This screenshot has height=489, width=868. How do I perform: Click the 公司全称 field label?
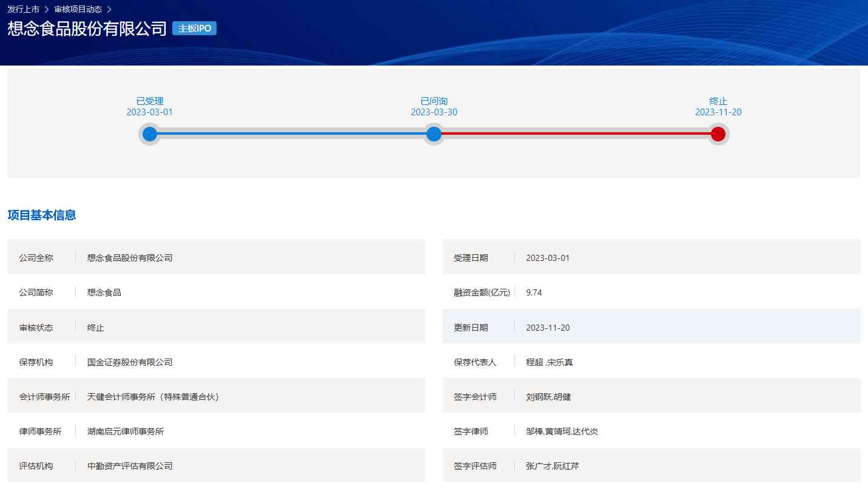(x=36, y=258)
